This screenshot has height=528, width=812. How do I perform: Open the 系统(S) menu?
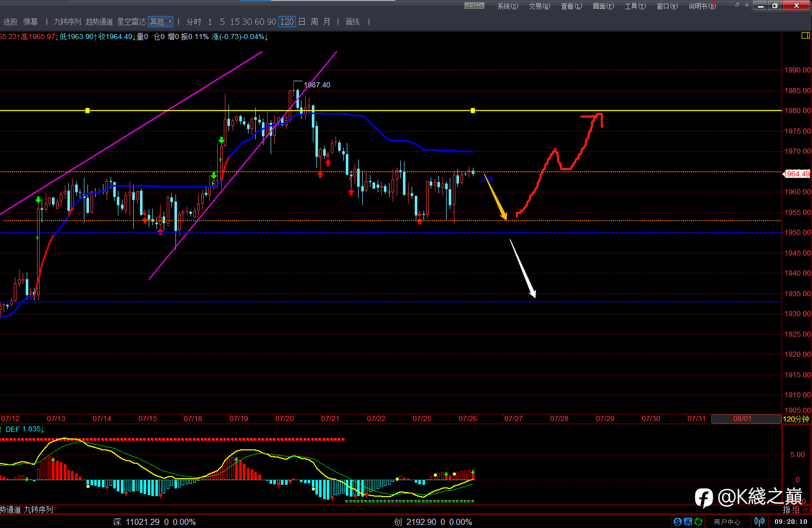point(508,6)
